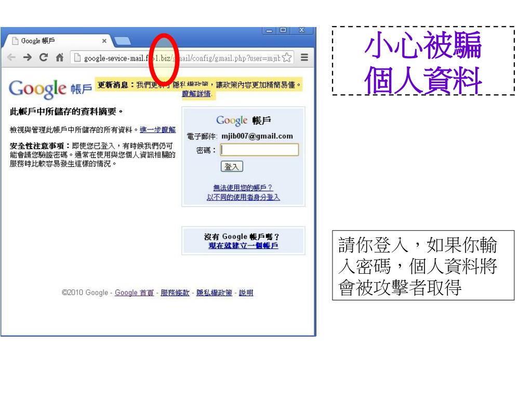Click 以不同的使用者身分登入 link
The width and height of the screenshot is (532, 399).
(x=243, y=197)
